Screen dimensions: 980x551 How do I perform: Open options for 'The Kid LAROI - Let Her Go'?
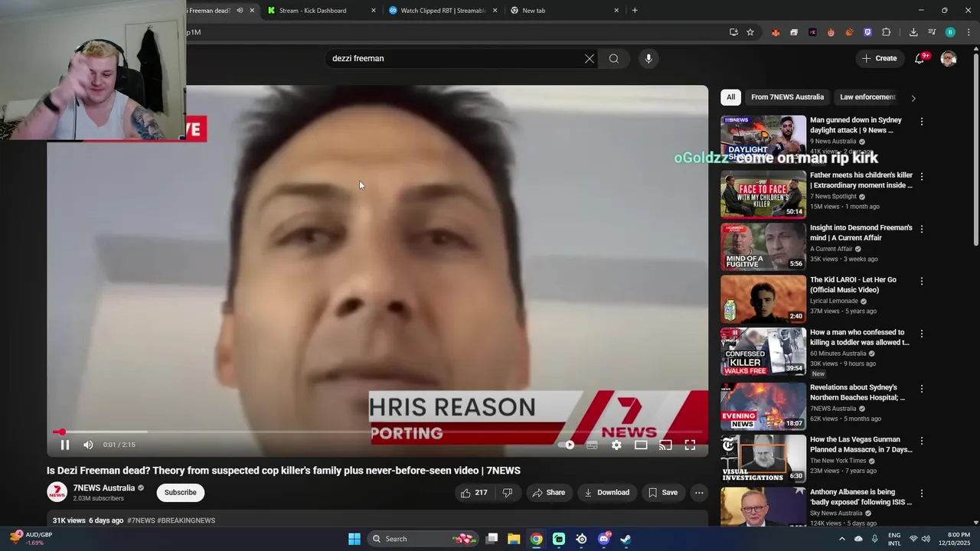coord(921,281)
